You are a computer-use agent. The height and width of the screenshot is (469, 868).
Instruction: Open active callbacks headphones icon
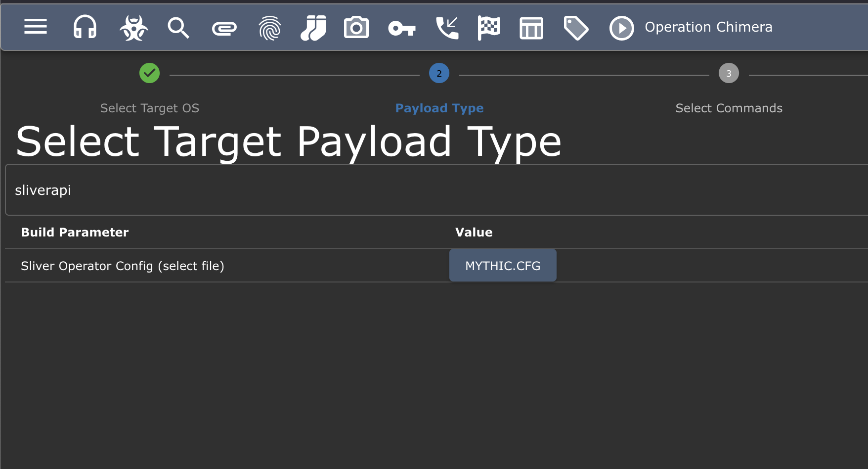pyautogui.click(x=85, y=27)
